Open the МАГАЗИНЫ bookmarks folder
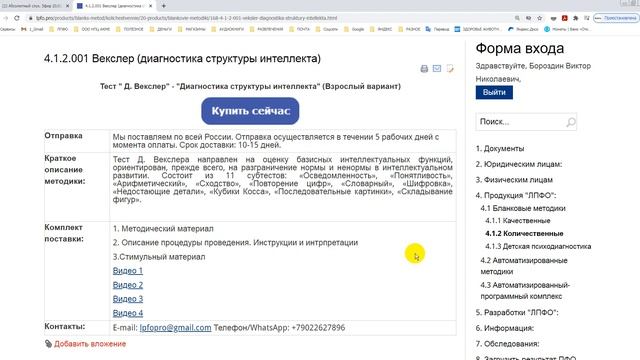The width and height of the screenshot is (640, 360). point(191,29)
